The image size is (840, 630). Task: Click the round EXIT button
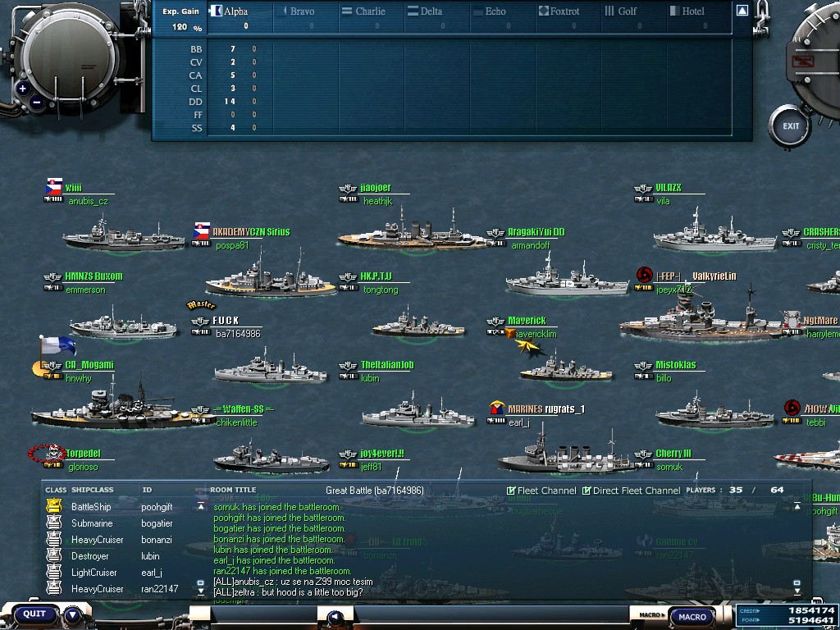tap(790, 126)
